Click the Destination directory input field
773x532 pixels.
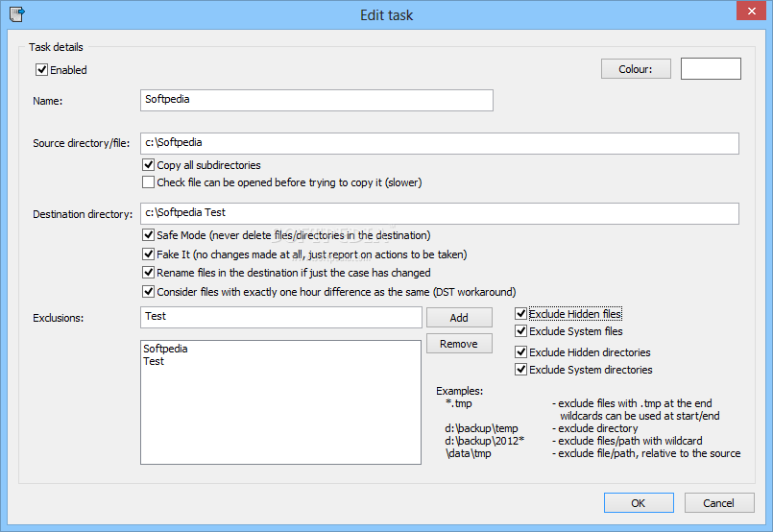[439, 213]
